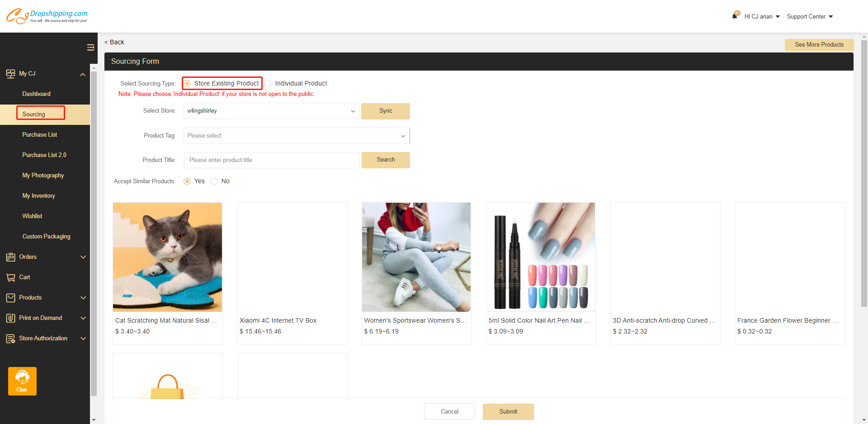The width and height of the screenshot is (868, 424).
Task: Open the Chat support widget
Action: coord(22,381)
